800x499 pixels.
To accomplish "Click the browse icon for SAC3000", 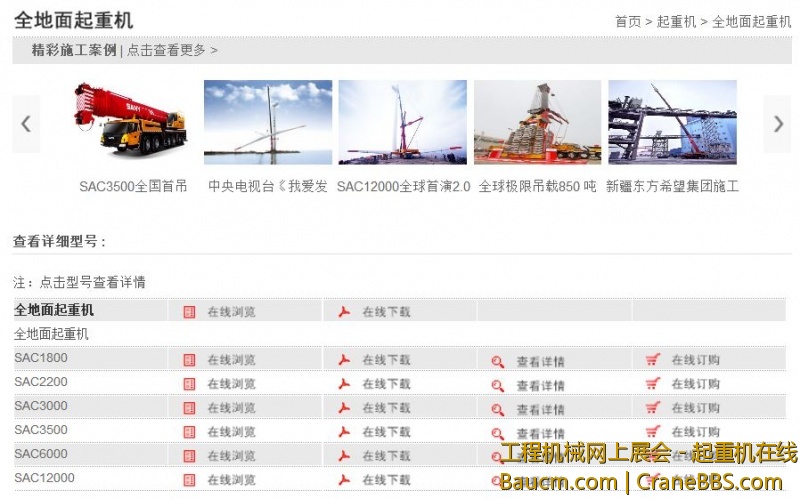I will [x=189, y=408].
